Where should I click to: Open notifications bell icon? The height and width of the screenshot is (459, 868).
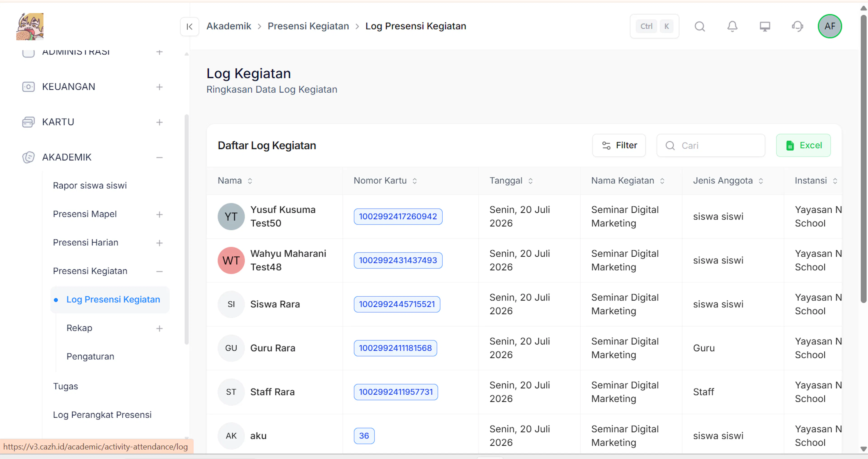(x=732, y=26)
